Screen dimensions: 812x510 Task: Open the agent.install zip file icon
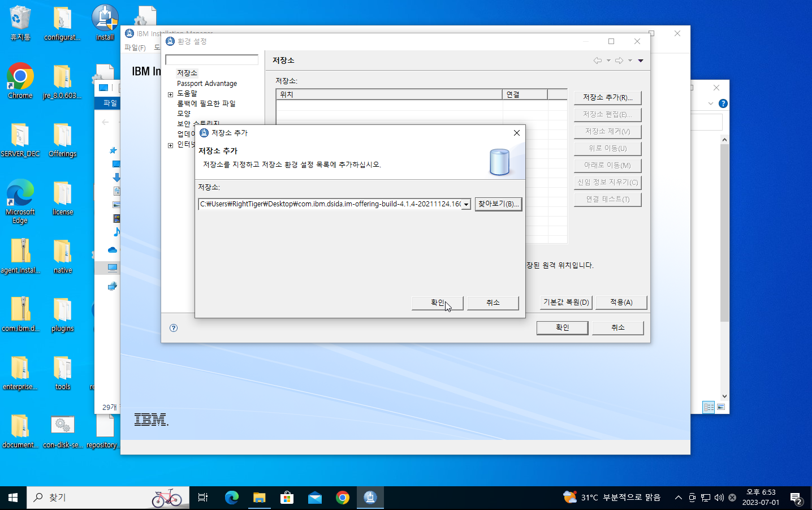click(x=20, y=256)
